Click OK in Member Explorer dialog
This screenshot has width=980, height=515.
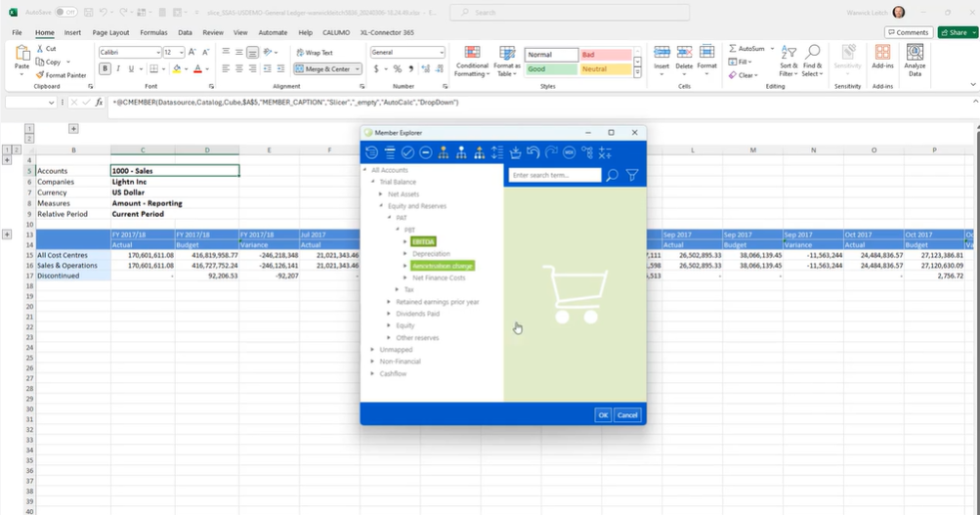pyautogui.click(x=603, y=415)
